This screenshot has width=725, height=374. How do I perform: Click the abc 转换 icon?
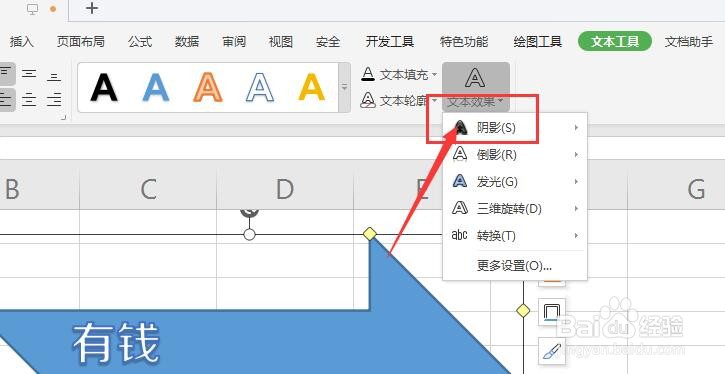(460, 235)
